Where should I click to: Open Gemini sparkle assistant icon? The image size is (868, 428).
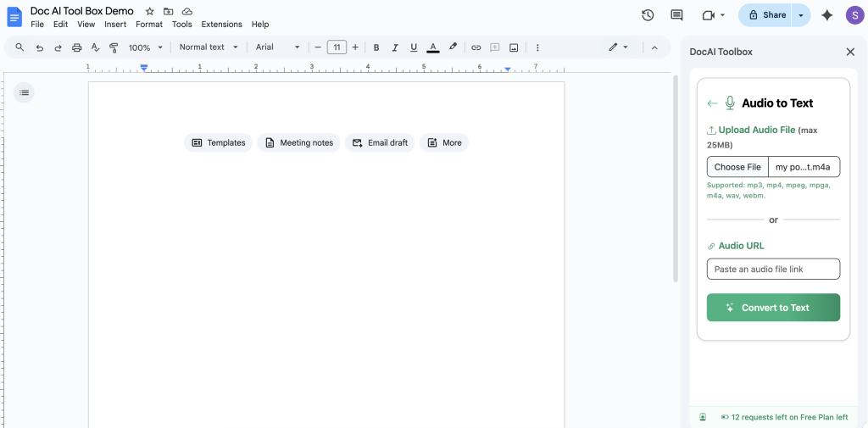click(x=827, y=15)
